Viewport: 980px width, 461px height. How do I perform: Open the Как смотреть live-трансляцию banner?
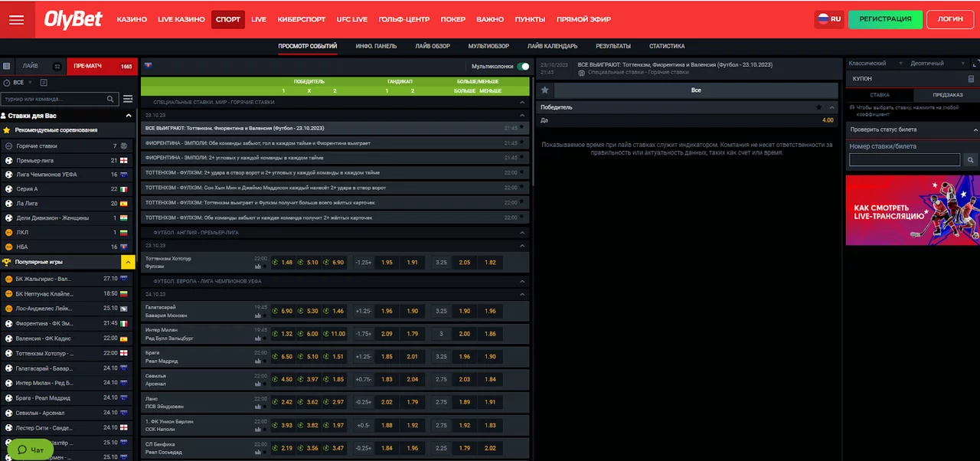(x=913, y=210)
